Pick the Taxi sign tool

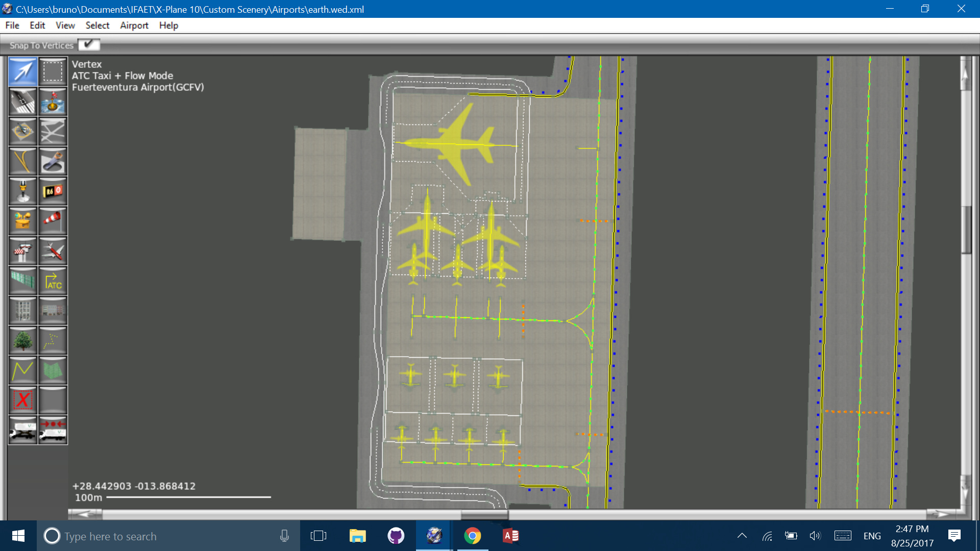(53, 191)
